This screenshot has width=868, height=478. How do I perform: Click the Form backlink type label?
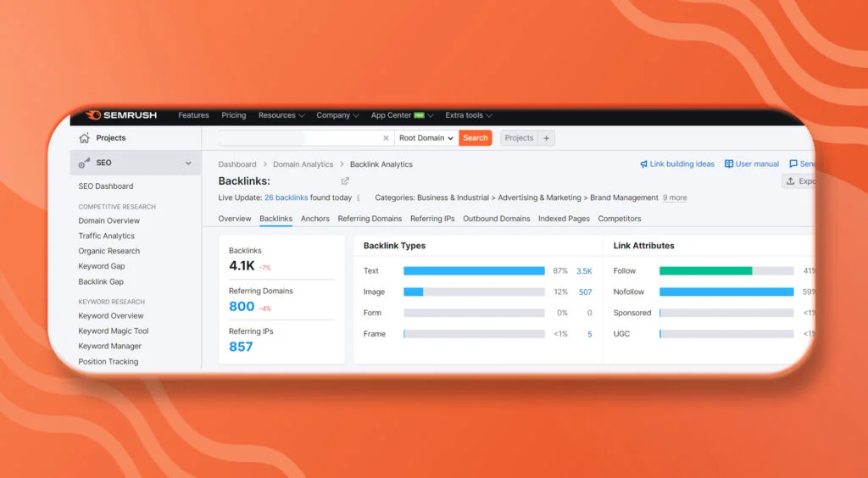(372, 313)
